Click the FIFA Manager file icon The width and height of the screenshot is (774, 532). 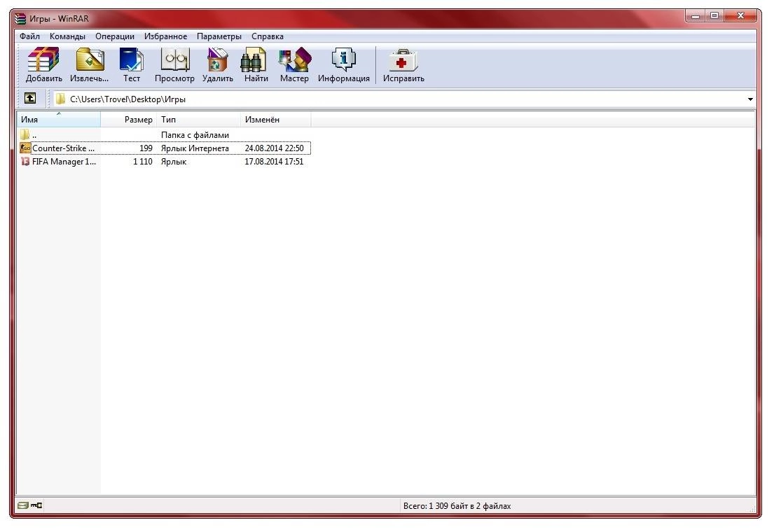pos(25,162)
